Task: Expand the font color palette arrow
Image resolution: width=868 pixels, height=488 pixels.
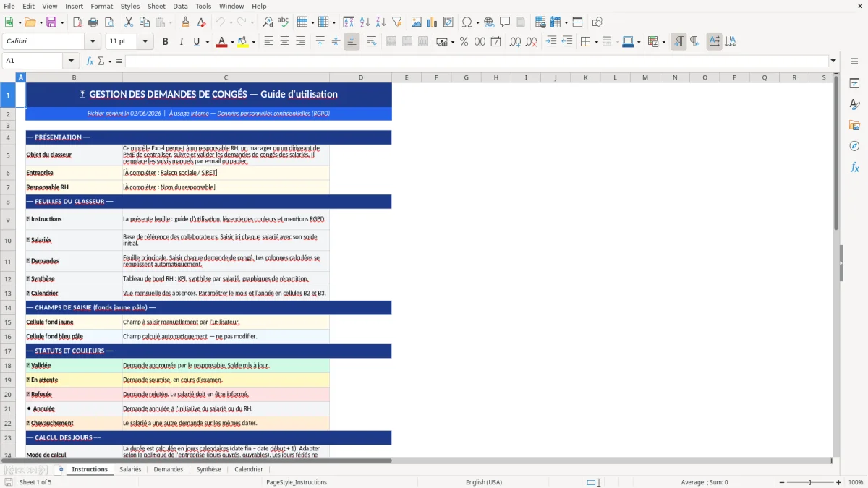Action: [232, 42]
